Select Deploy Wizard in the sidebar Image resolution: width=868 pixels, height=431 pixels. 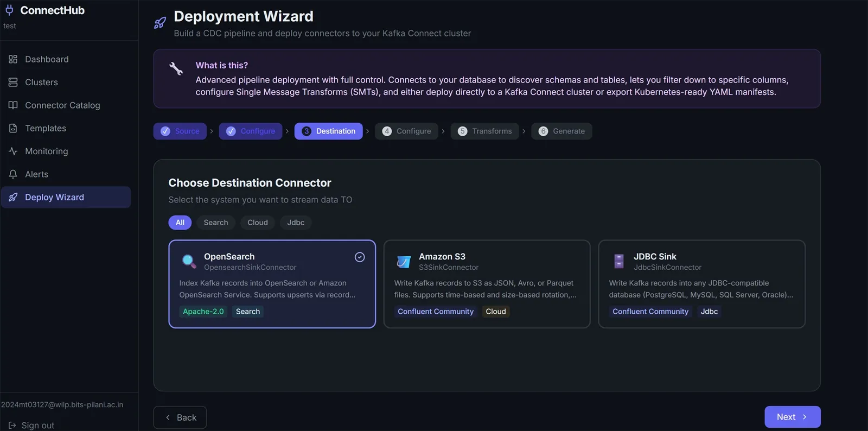(x=66, y=197)
